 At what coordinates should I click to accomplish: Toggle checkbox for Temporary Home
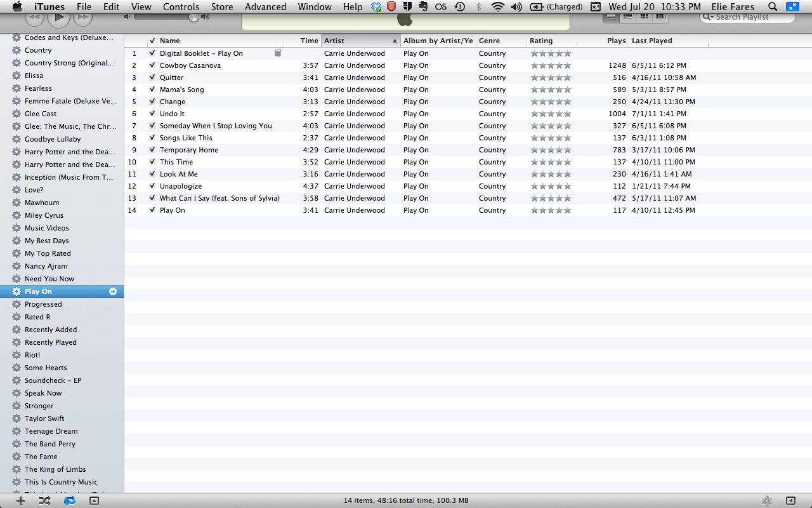click(152, 150)
